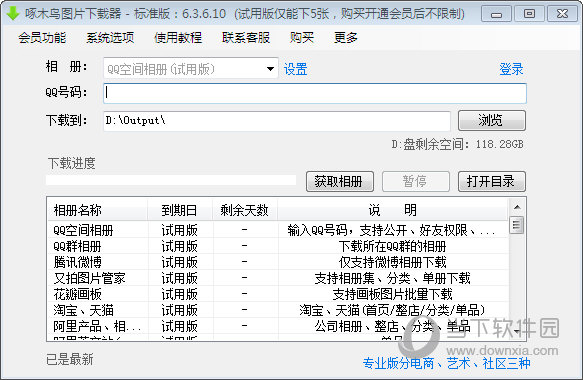
Task: Open the 联系客服 menu
Action: point(246,38)
